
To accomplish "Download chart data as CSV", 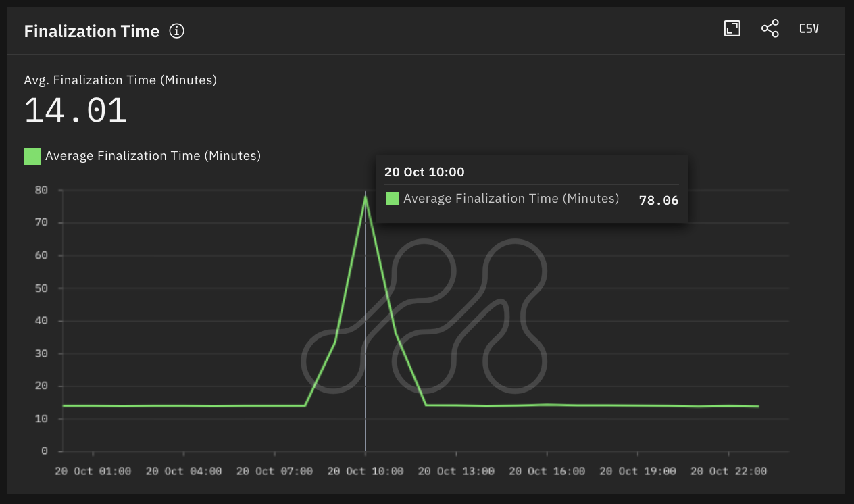I will point(809,28).
